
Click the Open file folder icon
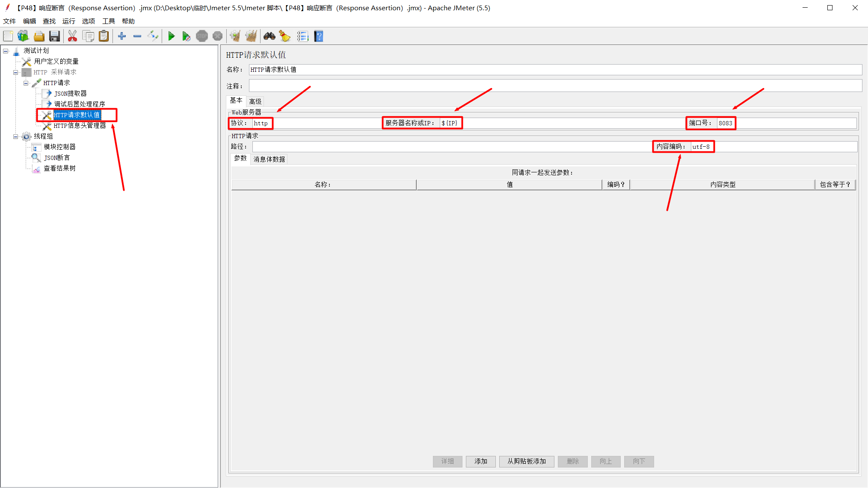tap(39, 36)
